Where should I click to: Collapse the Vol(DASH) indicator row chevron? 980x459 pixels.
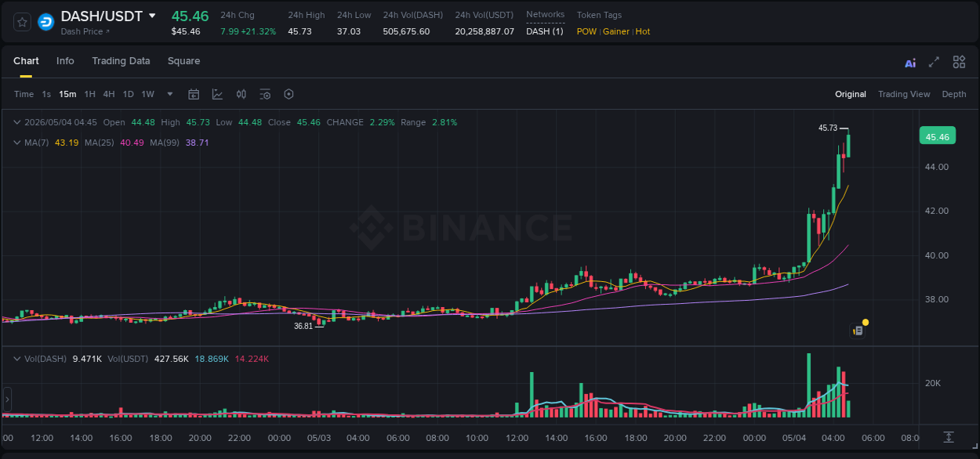coord(17,359)
